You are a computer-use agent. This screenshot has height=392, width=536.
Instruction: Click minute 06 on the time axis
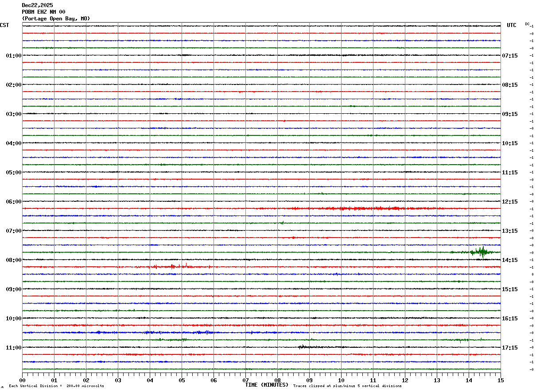(x=214, y=380)
